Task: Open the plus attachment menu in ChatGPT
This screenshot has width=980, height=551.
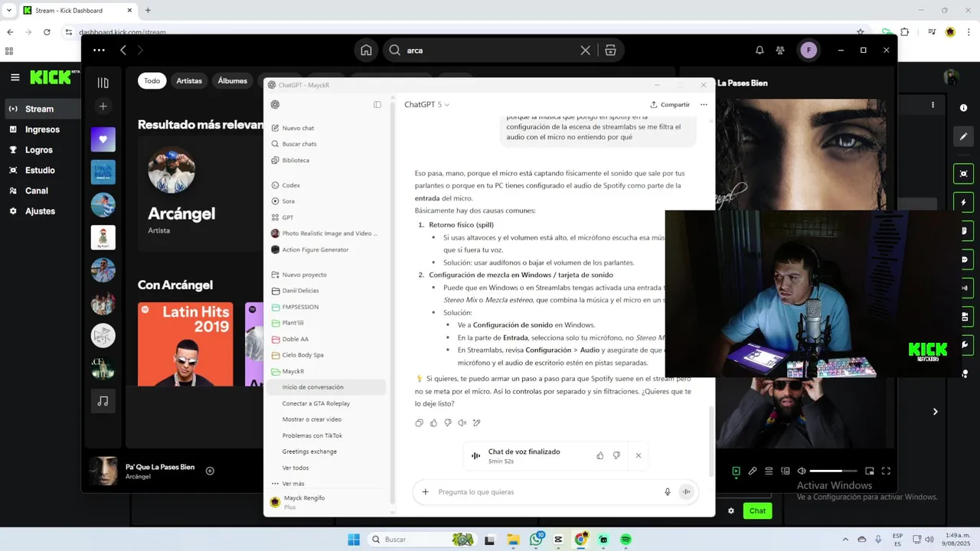Action: pos(426,492)
